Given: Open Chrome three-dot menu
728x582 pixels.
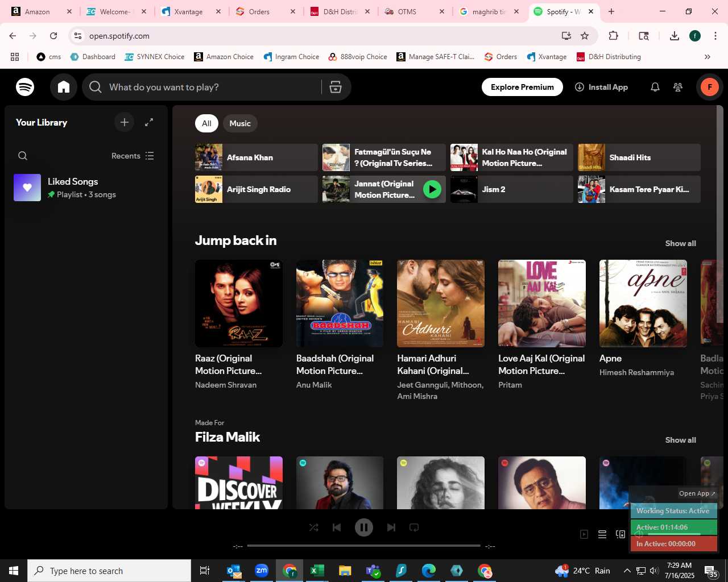Looking at the screenshot, I should pos(715,36).
